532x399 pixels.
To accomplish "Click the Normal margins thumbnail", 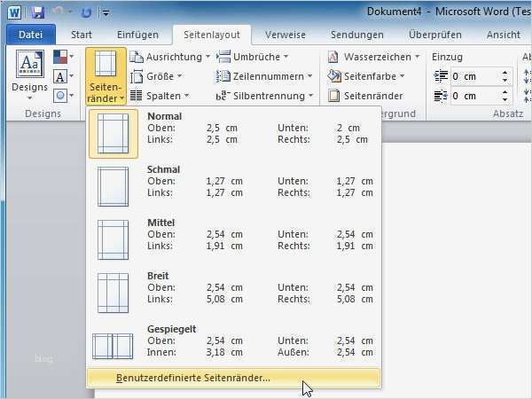I will pyautogui.click(x=113, y=134).
